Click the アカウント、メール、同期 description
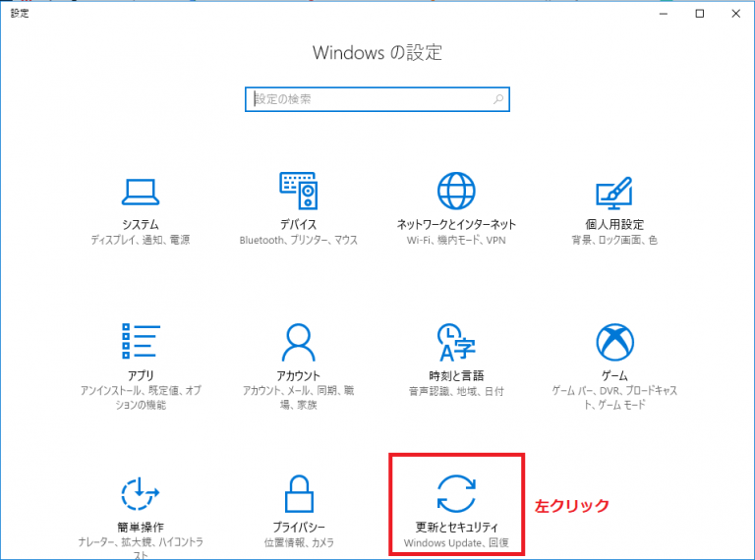 [x=299, y=397]
